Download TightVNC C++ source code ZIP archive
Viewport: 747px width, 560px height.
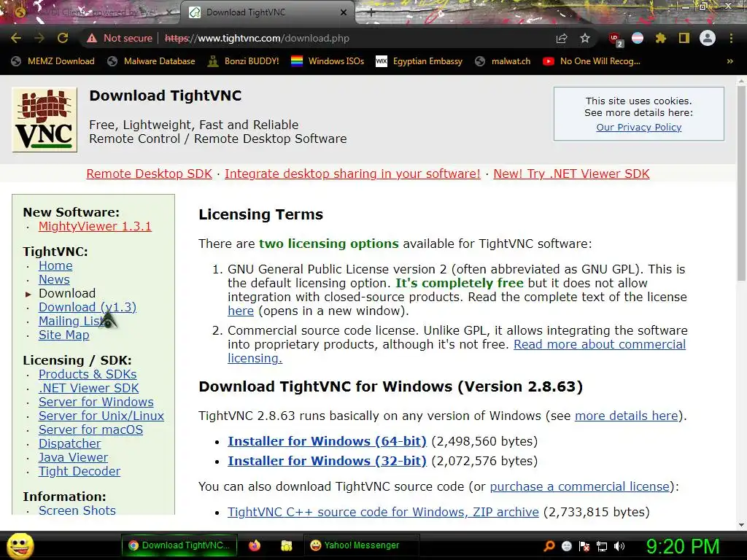click(383, 512)
